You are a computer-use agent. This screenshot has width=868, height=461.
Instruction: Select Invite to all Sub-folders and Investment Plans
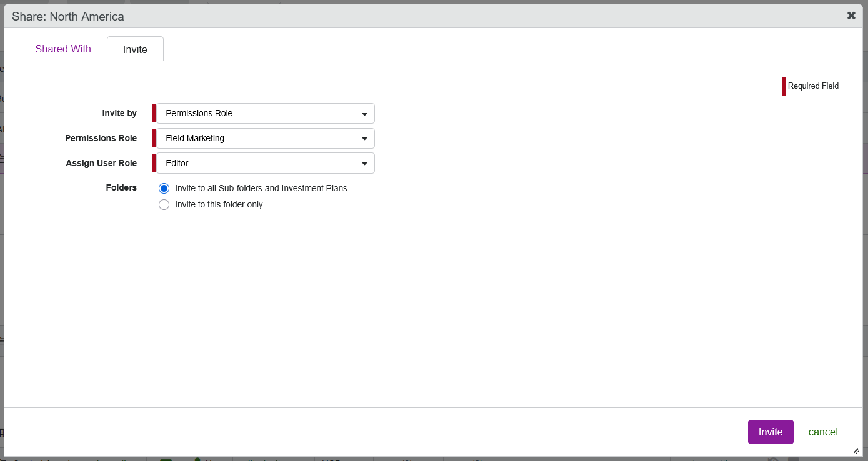164,188
